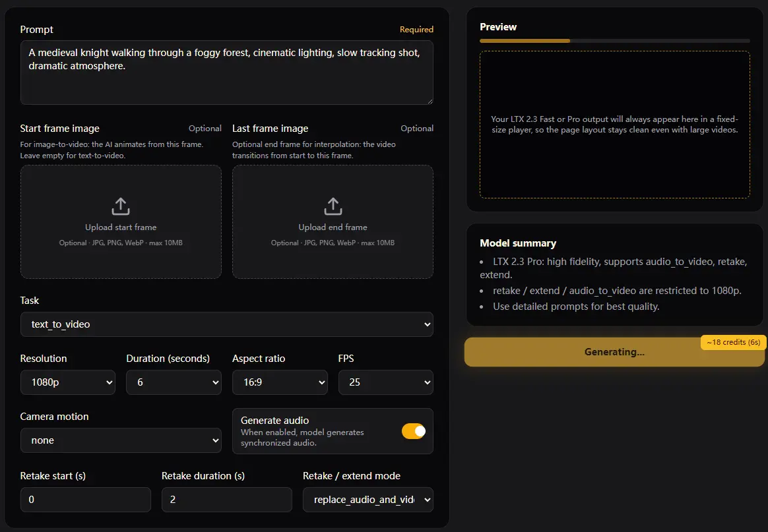
Task: Open the Resolution dropdown showing 1080p
Action: [67, 382]
